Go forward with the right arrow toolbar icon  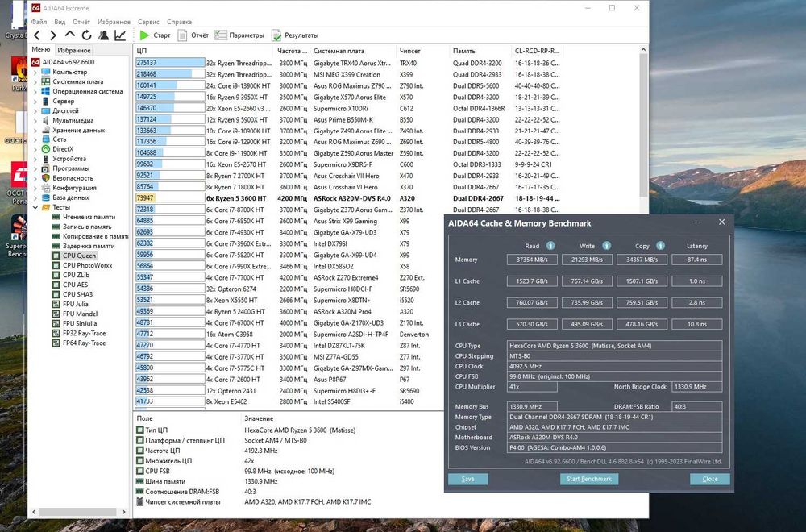pos(53,35)
